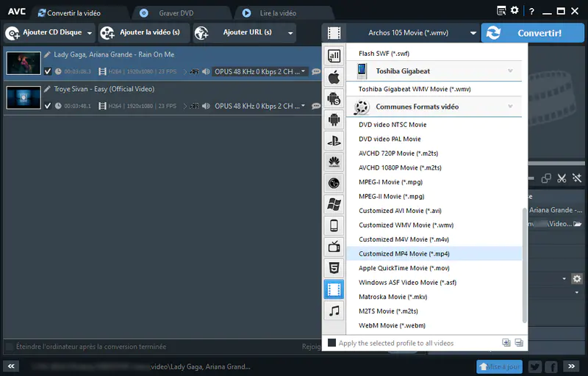Uncheck the Lady Gaga Rain On Me video
This screenshot has width=588, height=376.
[48, 71]
